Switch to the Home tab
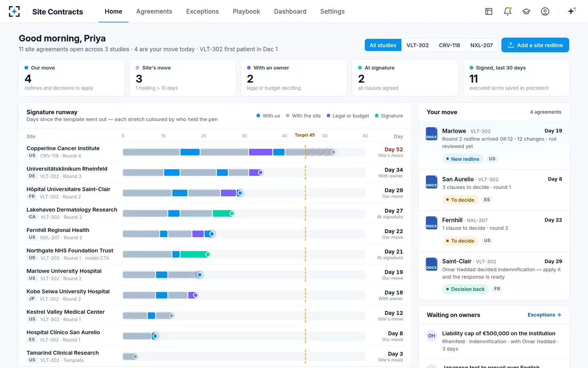Viewport: 588px width, 368px height. click(x=114, y=11)
